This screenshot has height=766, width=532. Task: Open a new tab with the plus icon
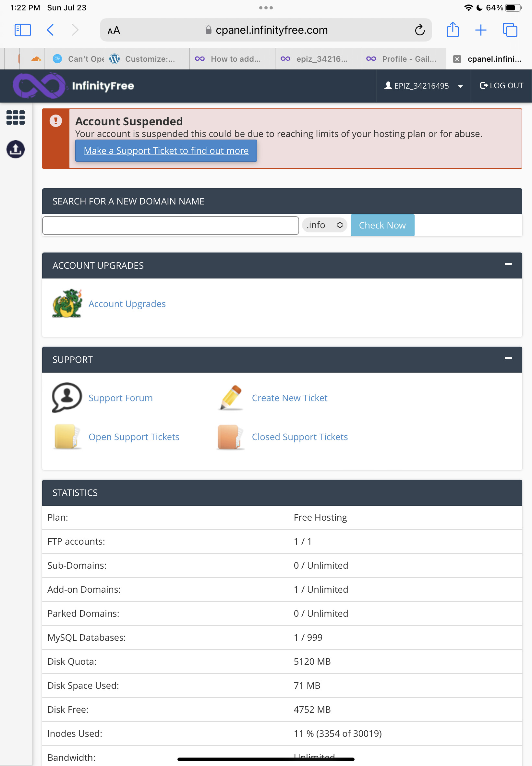point(481,30)
